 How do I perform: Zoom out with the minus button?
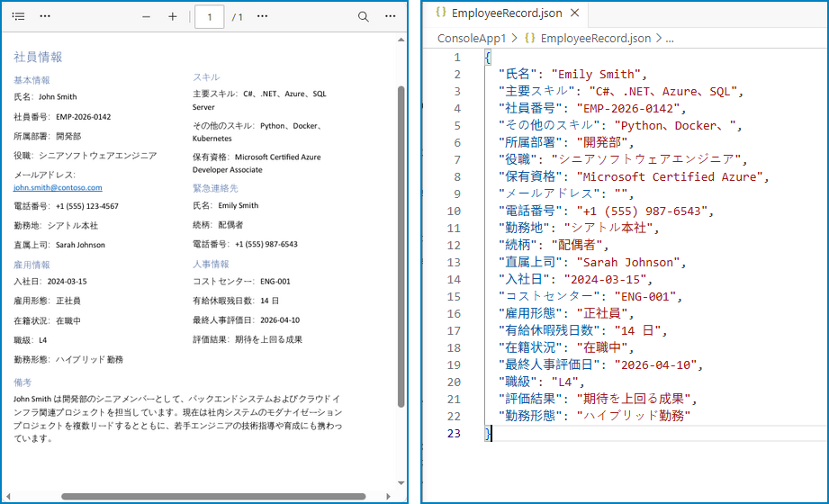point(147,17)
